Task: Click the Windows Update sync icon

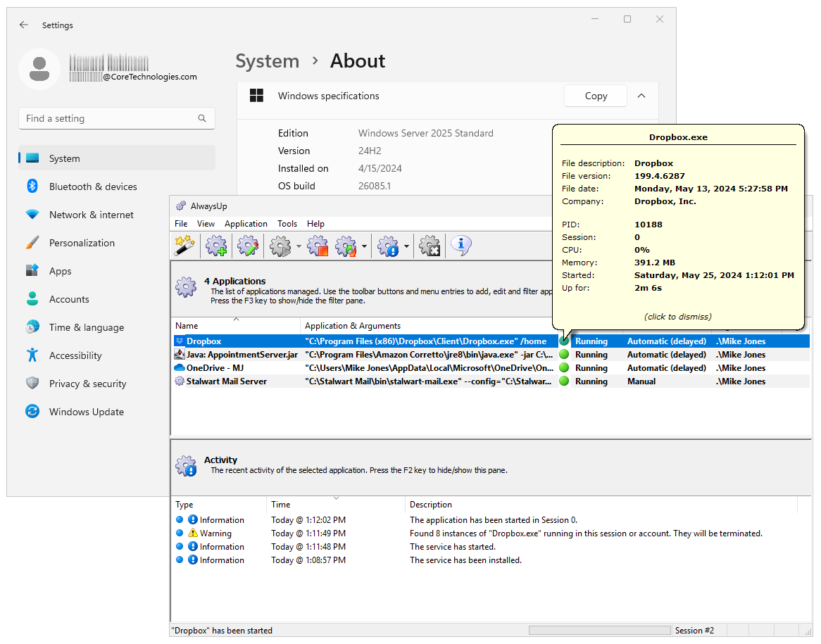Action: 32,412
